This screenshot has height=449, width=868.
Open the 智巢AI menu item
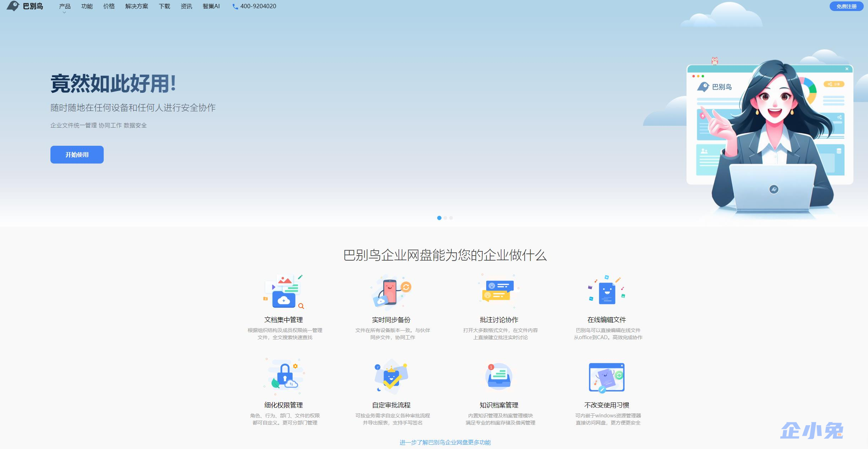tap(211, 6)
